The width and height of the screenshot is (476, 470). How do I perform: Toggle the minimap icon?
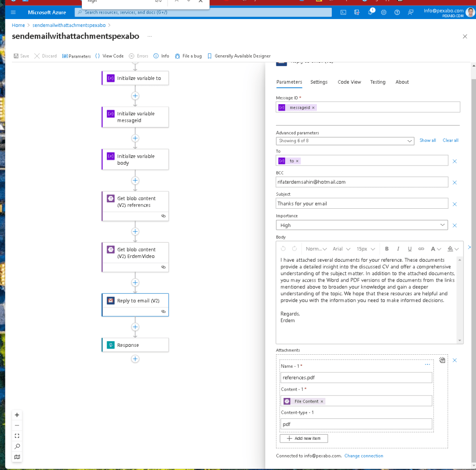[x=17, y=457]
